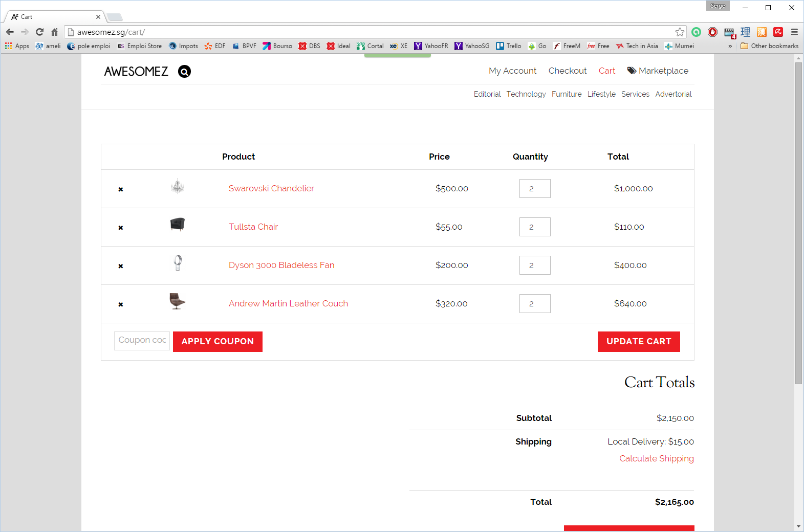804x532 pixels.
Task: Click the page vertical scrollbar thumb
Action: 798,223
